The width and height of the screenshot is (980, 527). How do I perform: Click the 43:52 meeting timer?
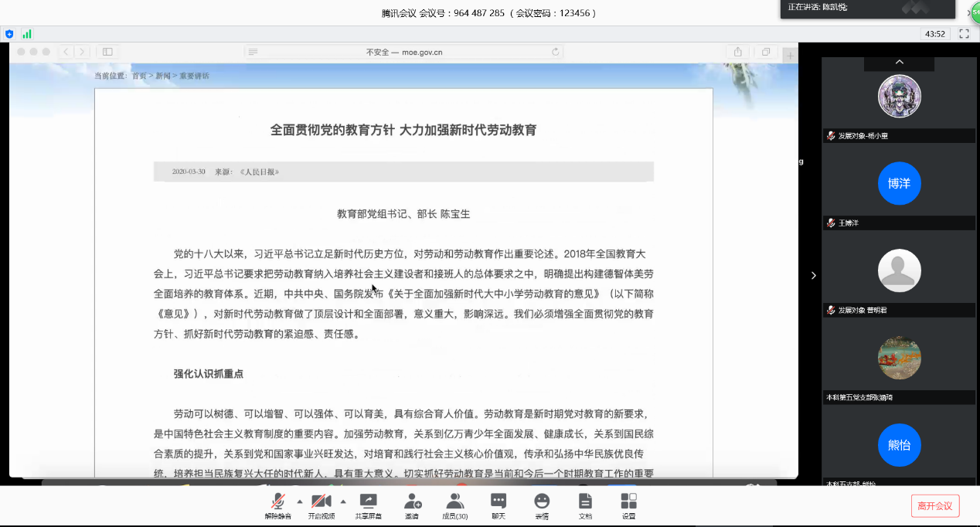tap(935, 34)
